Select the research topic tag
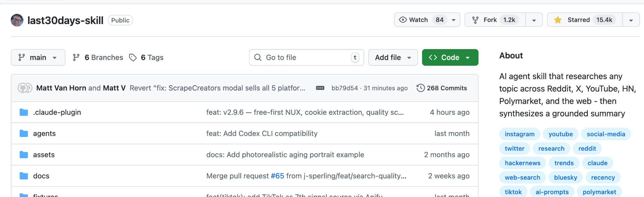The image size is (644, 197). (551, 148)
